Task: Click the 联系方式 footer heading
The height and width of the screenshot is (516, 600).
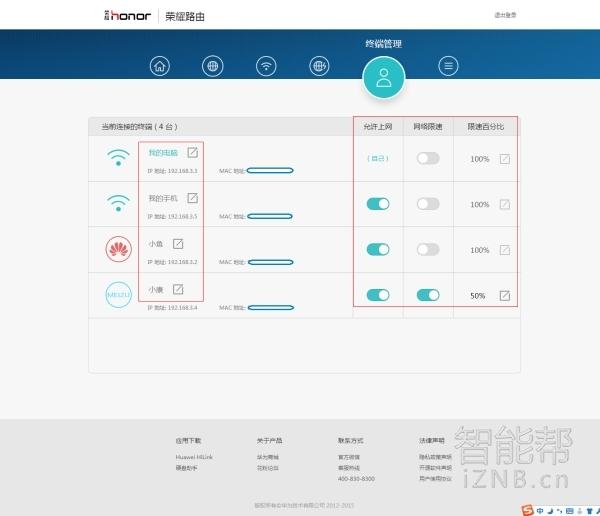Action: coord(351,441)
